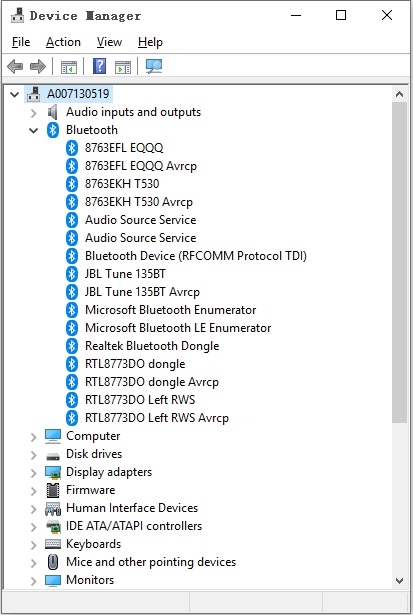This screenshot has height=615, width=413.
Task: Open the View menu
Action: 109,42
